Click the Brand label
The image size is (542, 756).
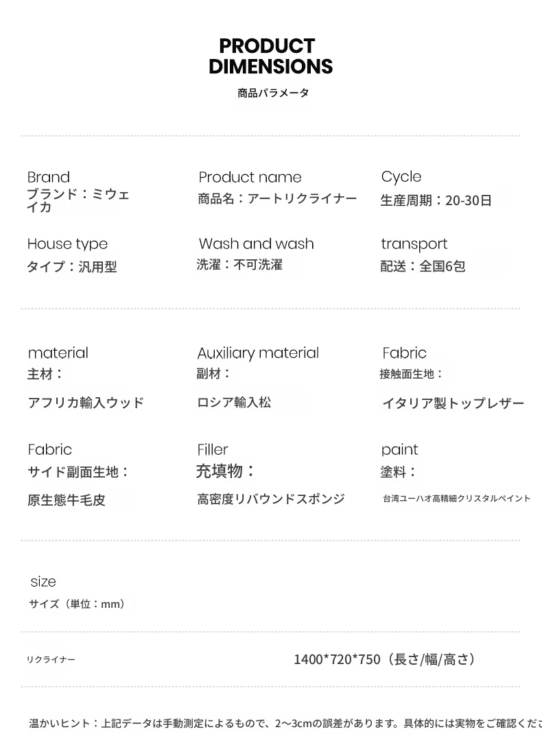(x=49, y=177)
